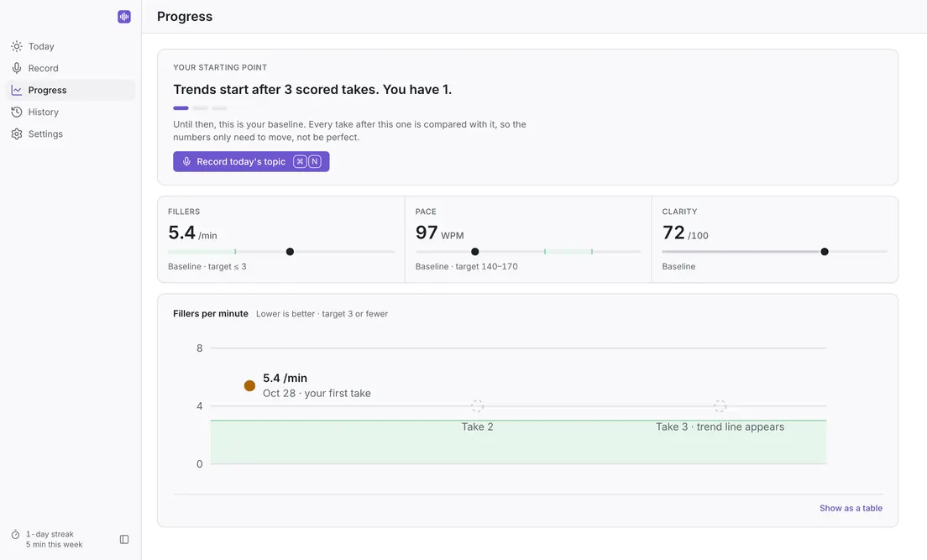Open the Settings page
This screenshot has height=560, width=927.
71,133
